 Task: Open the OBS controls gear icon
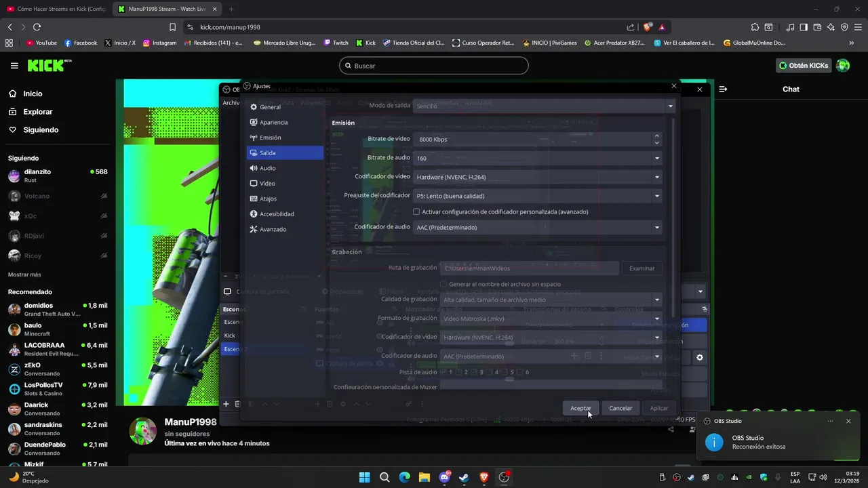point(700,357)
